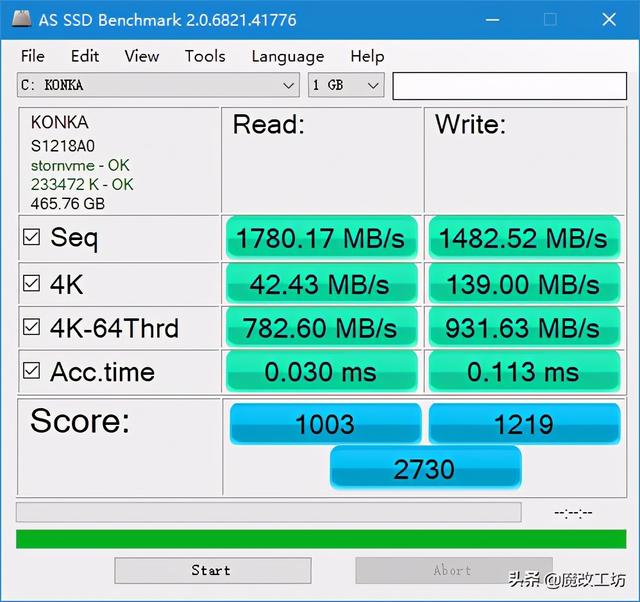Click 4K read result 42.43 MB/s
640x602 pixels.
tap(322, 284)
